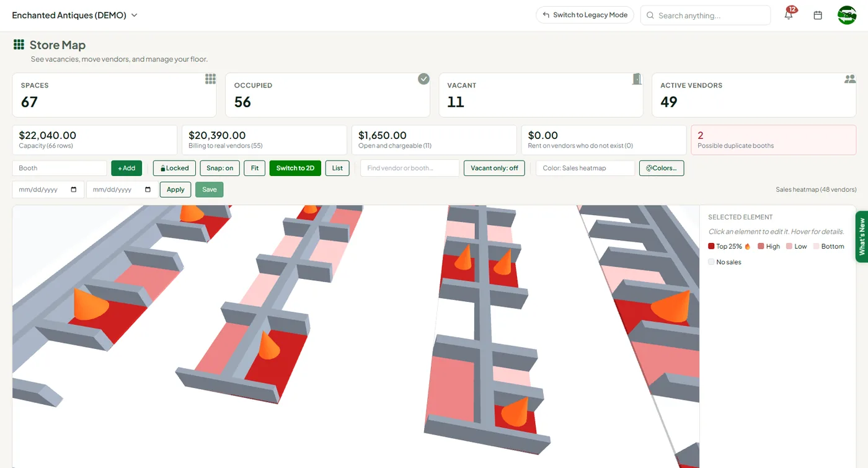Click the Top 25% legend swatch
Screen dimensions: 868x468
[711, 247]
